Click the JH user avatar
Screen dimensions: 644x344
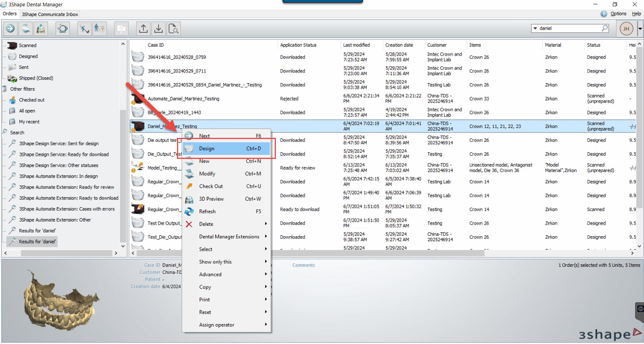[x=626, y=29]
